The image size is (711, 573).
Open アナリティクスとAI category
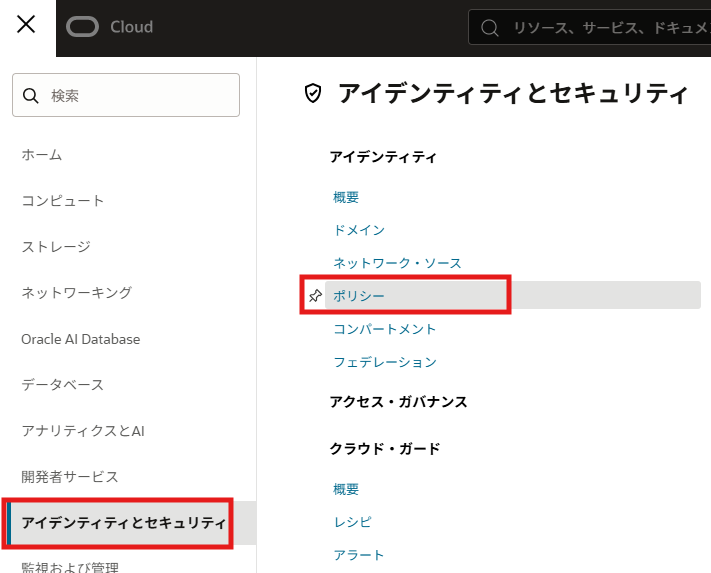(x=83, y=431)
